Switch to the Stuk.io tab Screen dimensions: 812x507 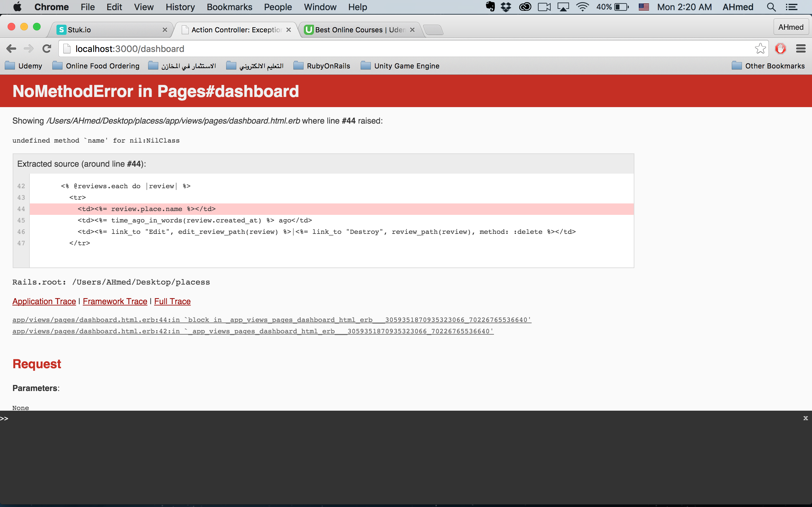(x=111, y=30)
